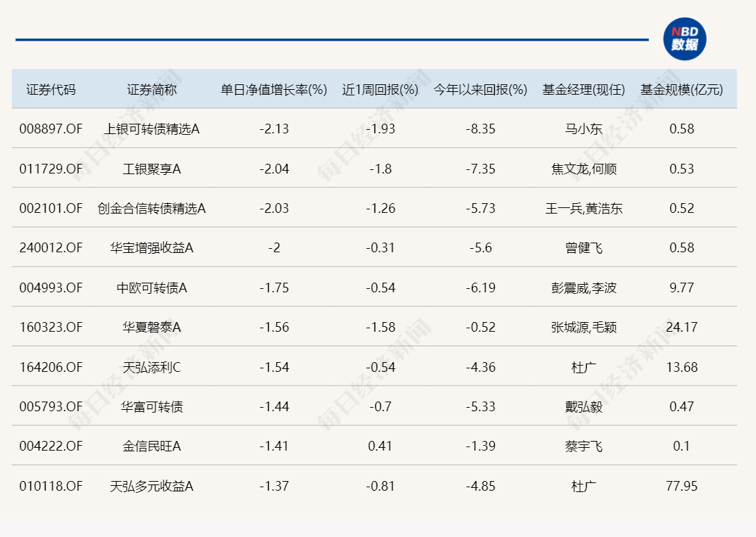Click fund code 010118.OF
Viewport: 756px width, 537px height.
click(50, 487)
